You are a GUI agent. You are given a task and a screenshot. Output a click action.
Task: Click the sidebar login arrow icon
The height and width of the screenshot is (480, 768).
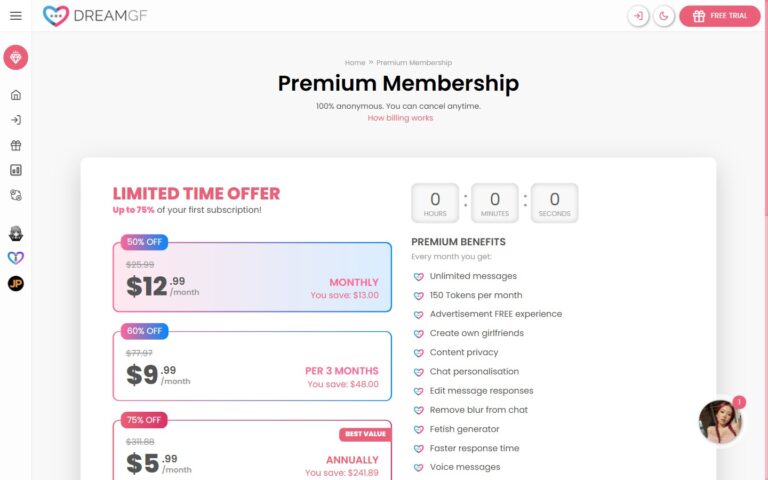(x=15, y=120)
